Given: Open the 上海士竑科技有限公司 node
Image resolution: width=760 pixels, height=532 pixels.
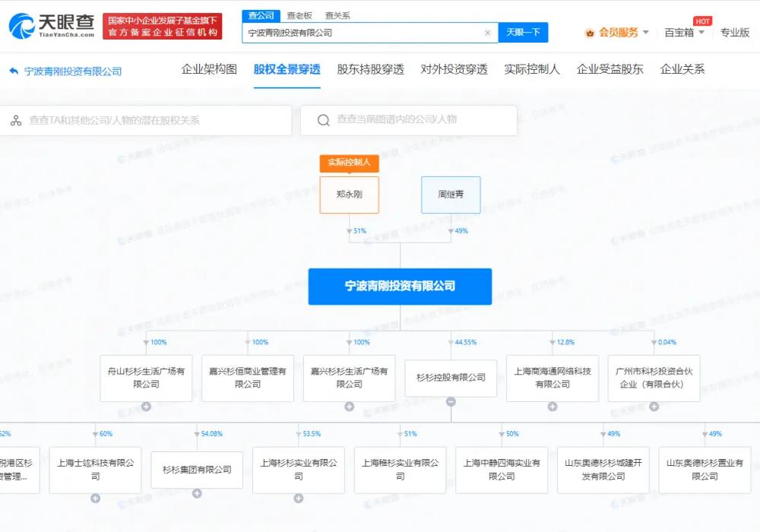Looking at the screenshot, I should [x=96, y=470].
